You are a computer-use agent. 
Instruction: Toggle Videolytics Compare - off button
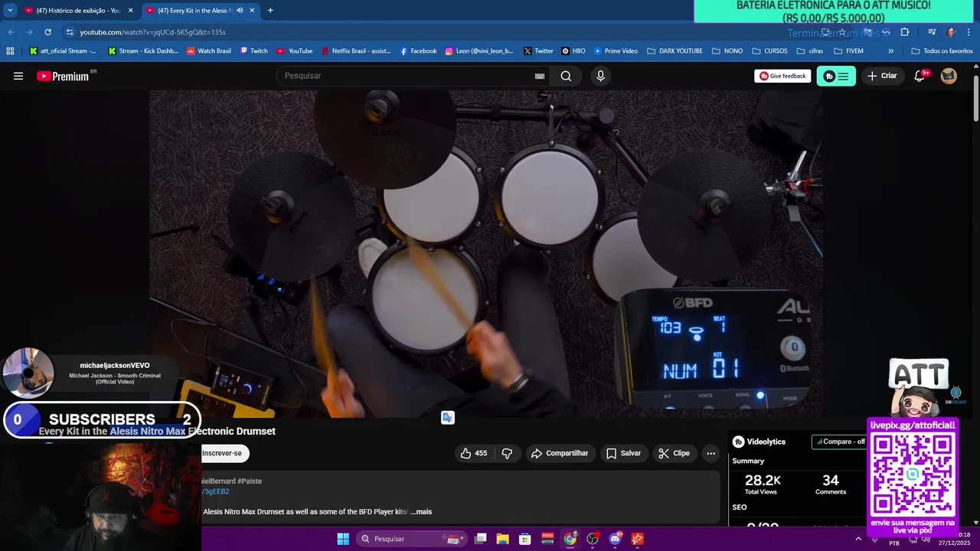[x=840, y=442]
